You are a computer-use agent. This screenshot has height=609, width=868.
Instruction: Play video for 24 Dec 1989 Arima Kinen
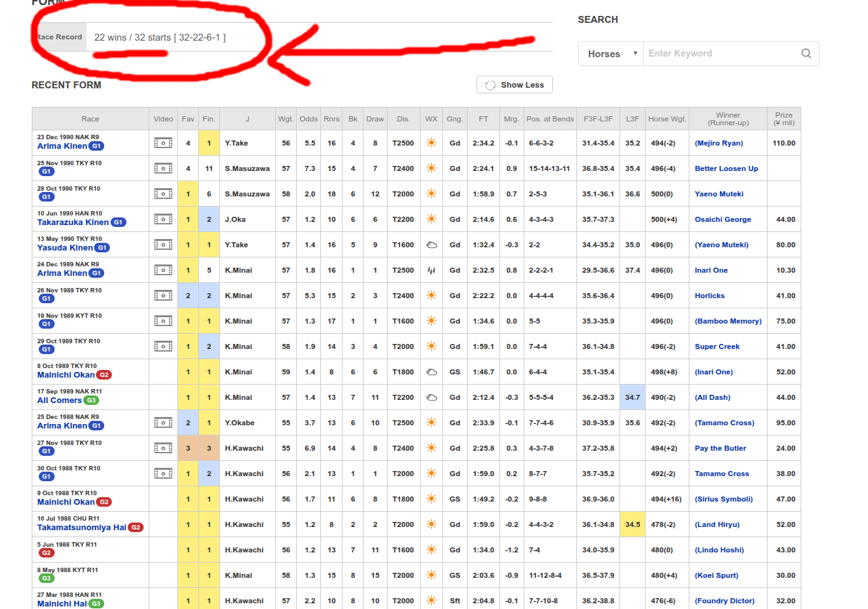(x=163, y=270)
